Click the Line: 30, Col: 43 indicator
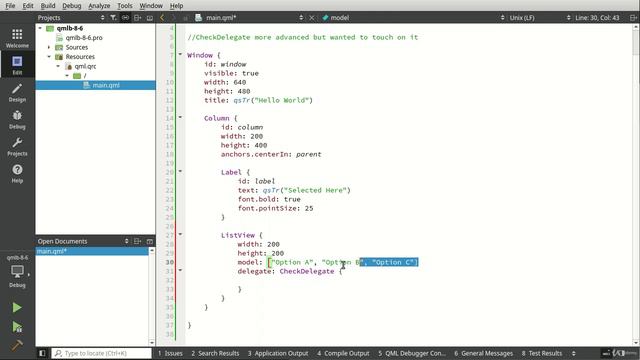 click(597, 18)
